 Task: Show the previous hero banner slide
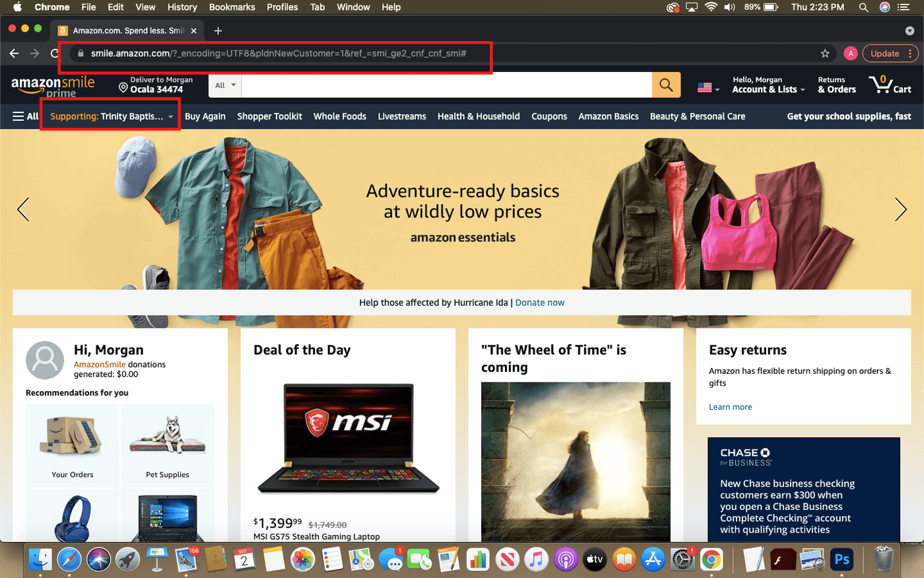(x=23, y=209)
